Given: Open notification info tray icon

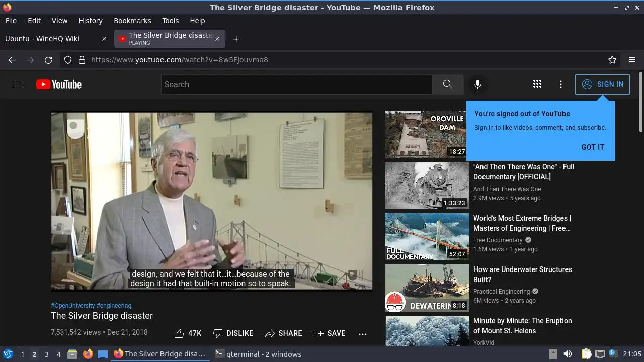Looking at the screenshot, I should [613, 354].
